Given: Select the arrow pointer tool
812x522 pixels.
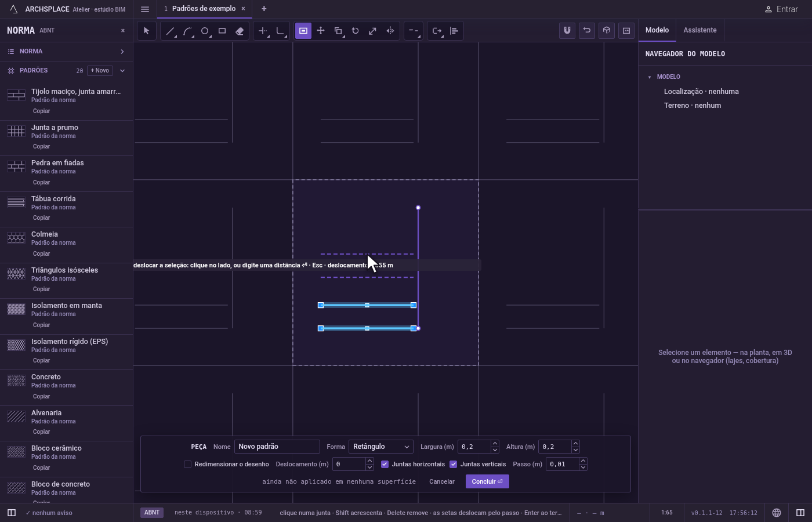Looking at the screenshot, I should pyautogui.click(x=146, y=31).
